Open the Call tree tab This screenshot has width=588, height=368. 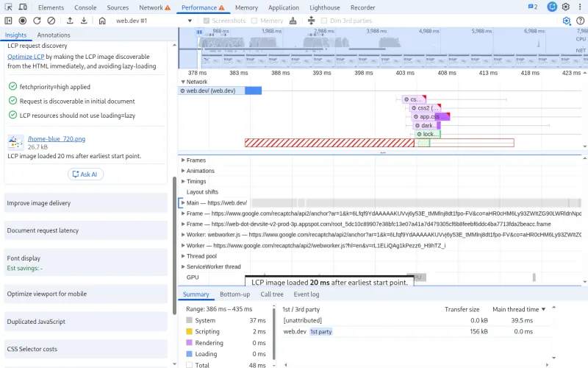[272, 294]
